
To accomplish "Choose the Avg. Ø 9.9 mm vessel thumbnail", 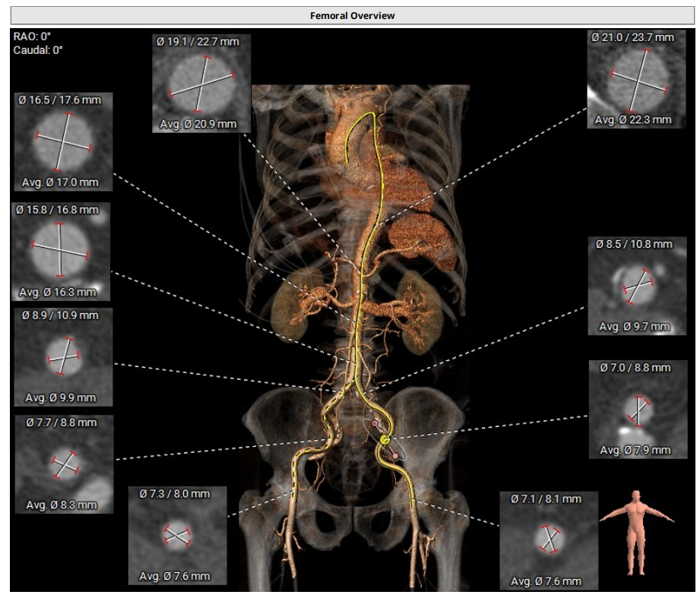I will click(63, 356).
